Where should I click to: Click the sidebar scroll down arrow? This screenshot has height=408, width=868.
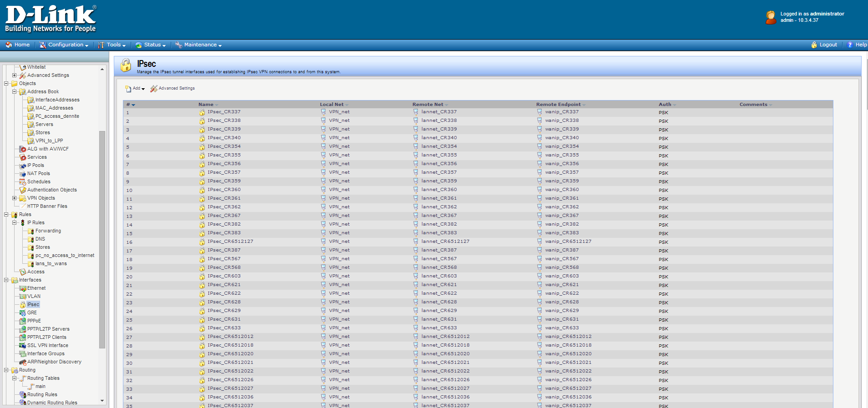[102, 401]
